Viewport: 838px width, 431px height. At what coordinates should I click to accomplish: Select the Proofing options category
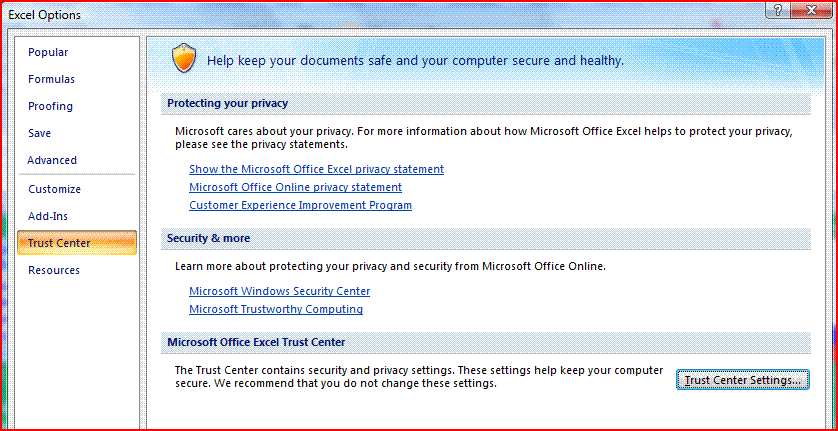point(51,106)
